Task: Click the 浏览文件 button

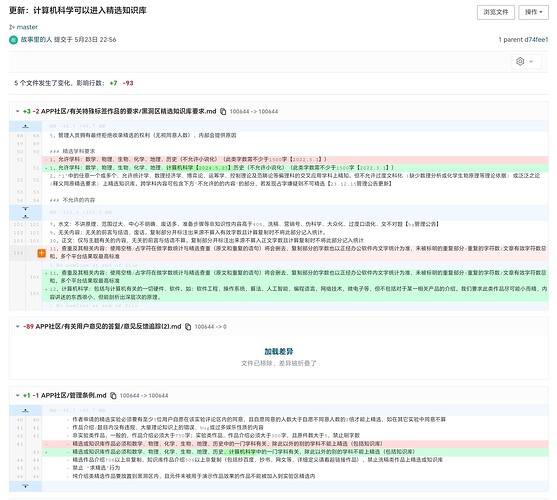Action: (496, 12)
